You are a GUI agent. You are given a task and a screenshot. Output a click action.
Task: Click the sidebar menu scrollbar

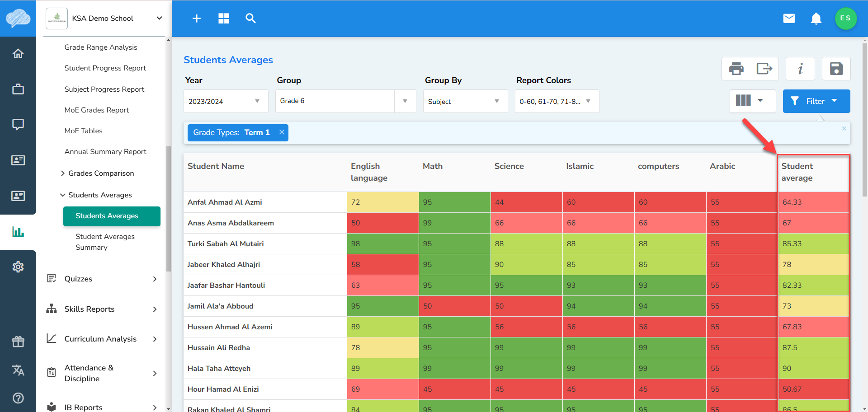pos(169,209)
